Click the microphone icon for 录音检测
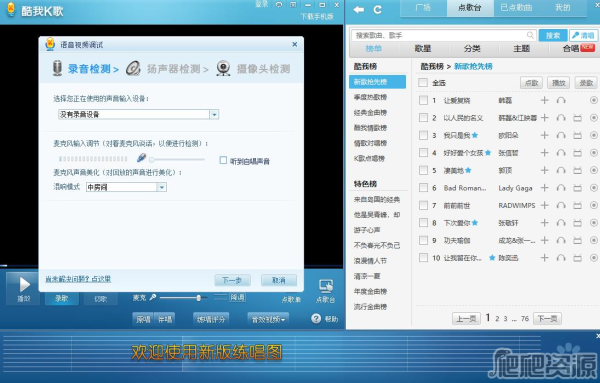 57,68
